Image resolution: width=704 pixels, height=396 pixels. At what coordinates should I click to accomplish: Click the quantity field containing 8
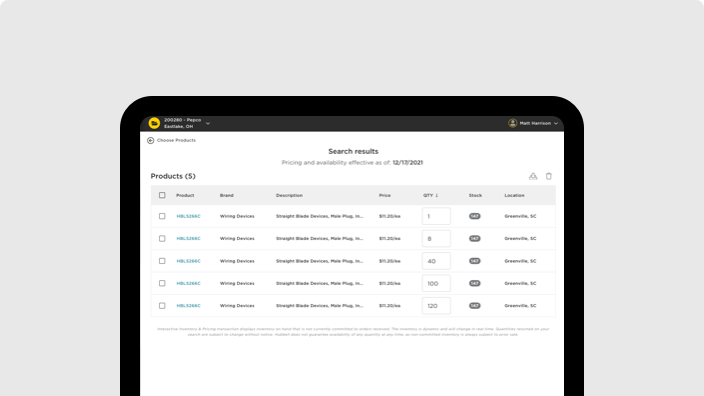pos(436,238)
